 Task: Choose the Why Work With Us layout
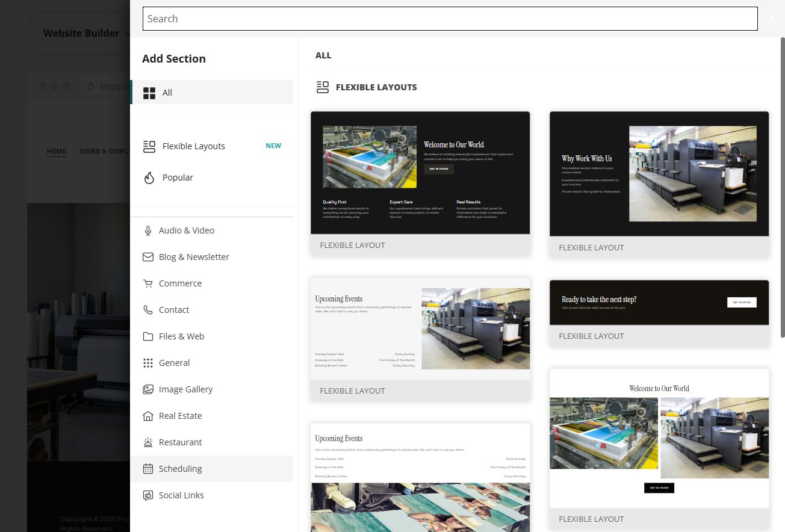pyautogui.click(x=659, y=185)
